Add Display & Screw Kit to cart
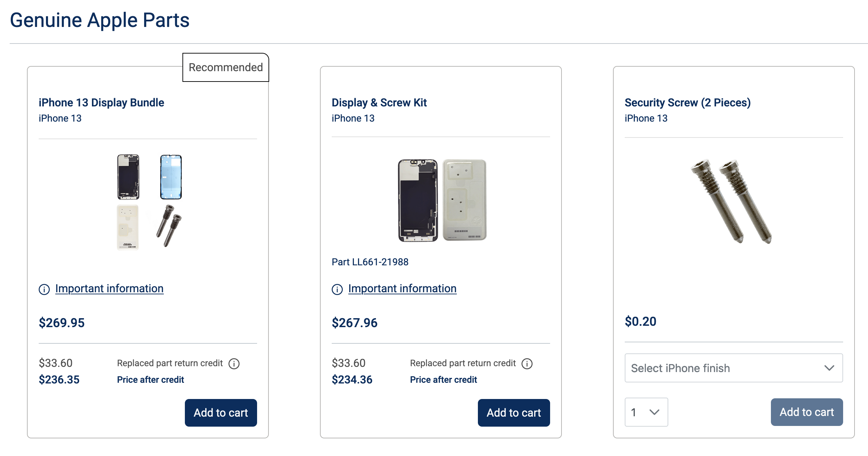Screen dimensions: 868x456 514,412
